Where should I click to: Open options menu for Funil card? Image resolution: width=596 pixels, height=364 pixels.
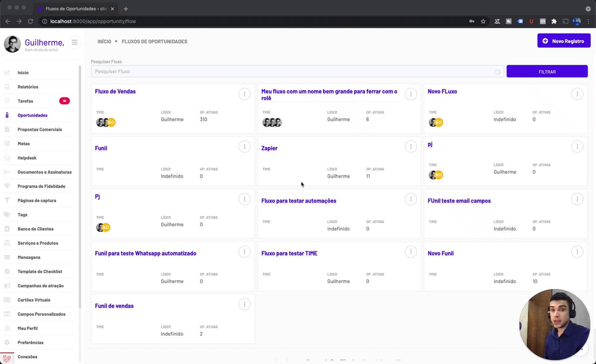244,147
